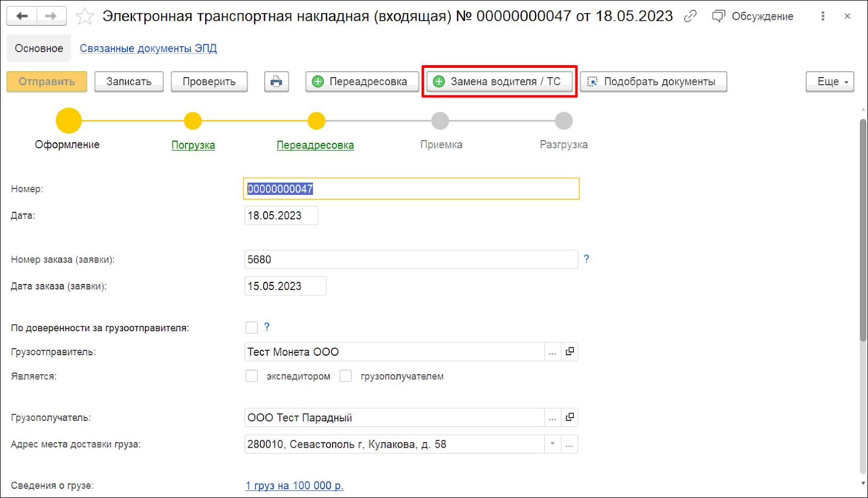Choose delivery address via ellipsis button
The height and width of the screenshot is (498, 868).
(570, 444)
